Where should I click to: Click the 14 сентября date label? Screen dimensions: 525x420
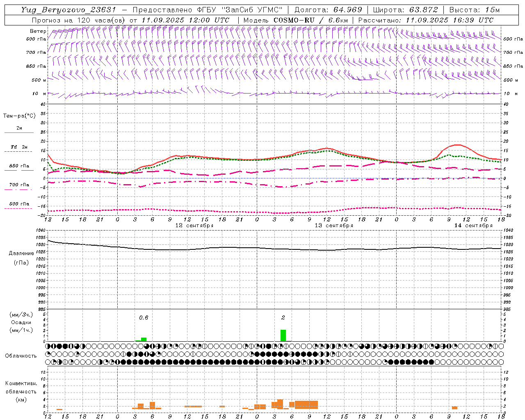(x=473, y=226)
